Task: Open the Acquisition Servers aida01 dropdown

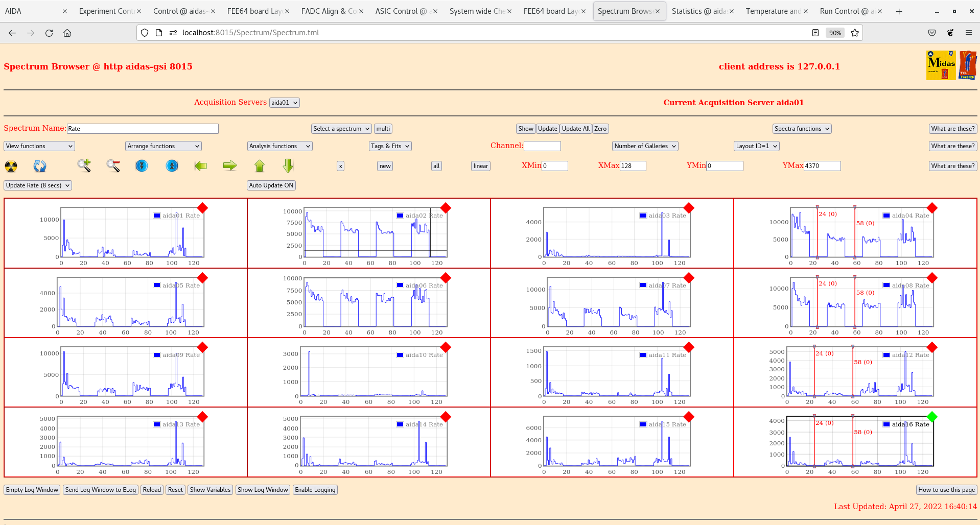Action: click(x=285, y=103)
